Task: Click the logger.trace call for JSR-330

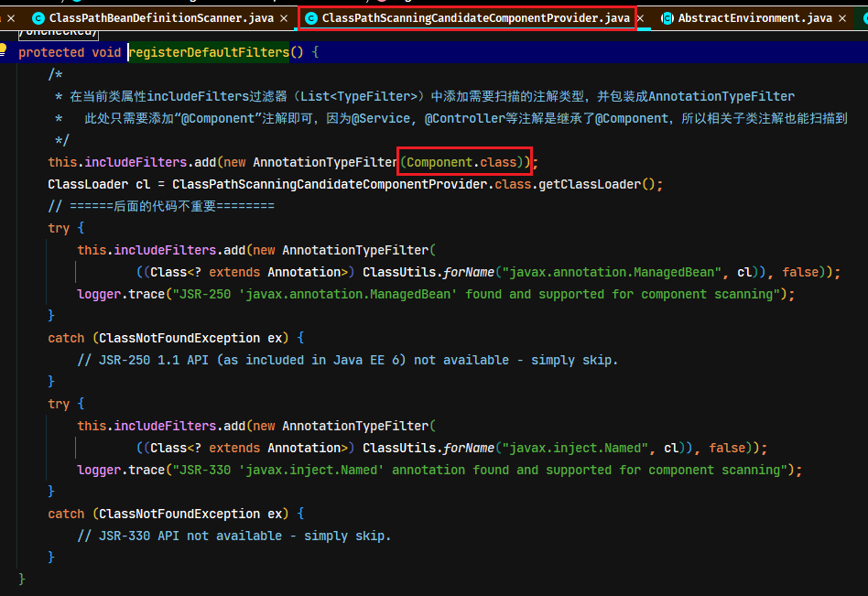Action: click(x=121, y=470)
